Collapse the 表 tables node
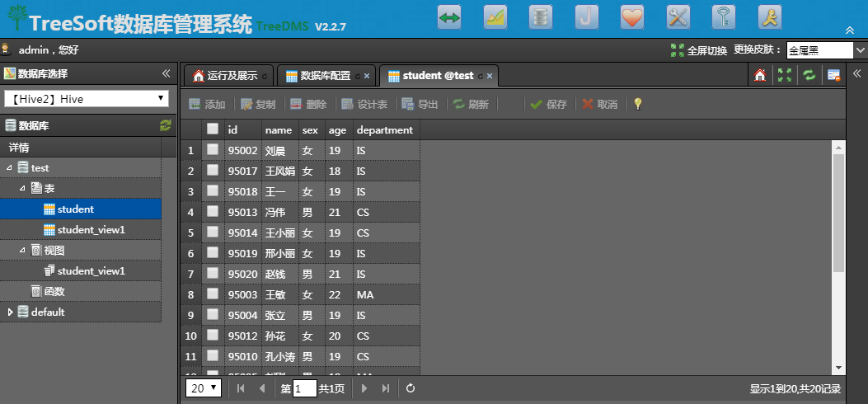Image resolution: width=868 pixels, height=404 pixels. [22, 188]
